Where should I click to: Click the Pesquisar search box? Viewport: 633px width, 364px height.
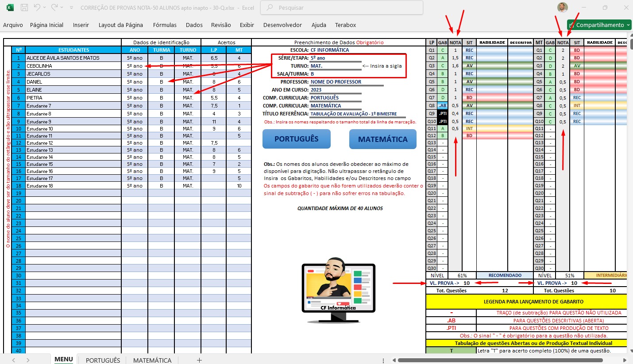pyautogui.click(x=341, y=8)
